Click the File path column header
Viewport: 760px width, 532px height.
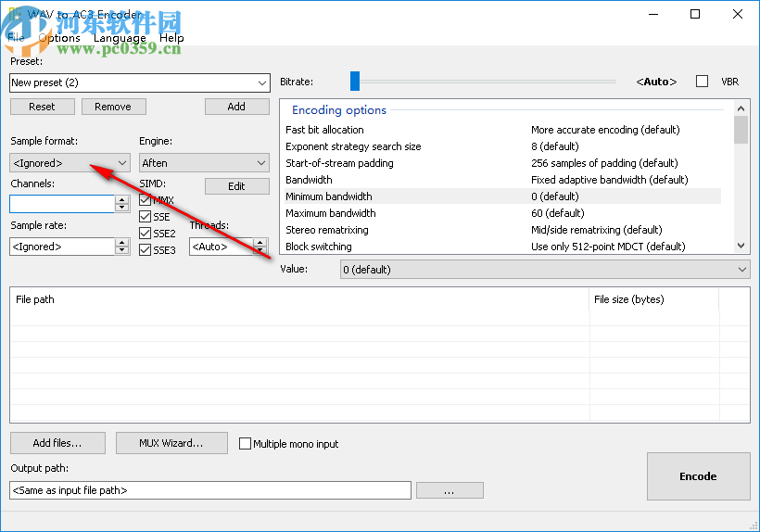pyautogui.click(x=299, y=299)
